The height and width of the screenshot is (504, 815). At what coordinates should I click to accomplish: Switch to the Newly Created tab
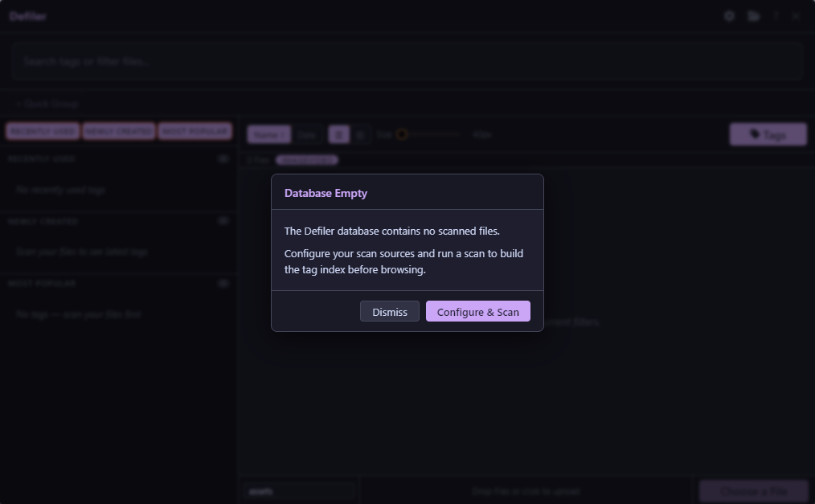(x=119, y=132)
